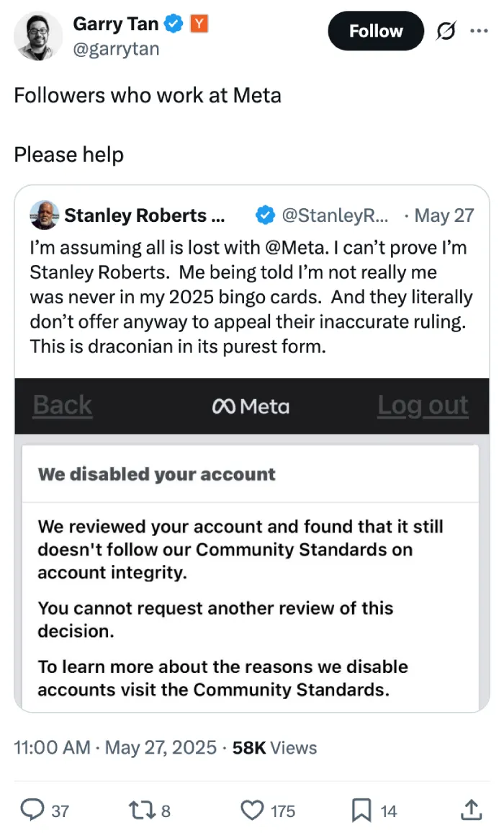Click the reply speech bubble icon
This screenshot has height=838, width=504.
[32, 810]
